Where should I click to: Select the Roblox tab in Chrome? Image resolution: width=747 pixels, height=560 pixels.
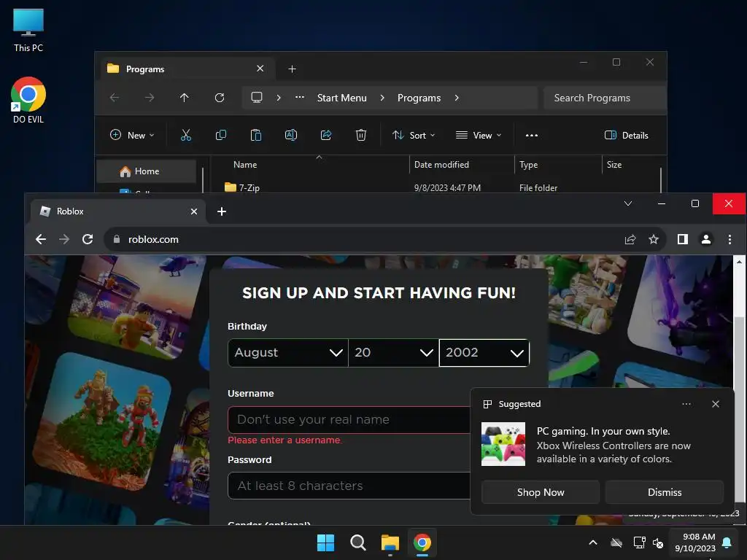[118, 211]
